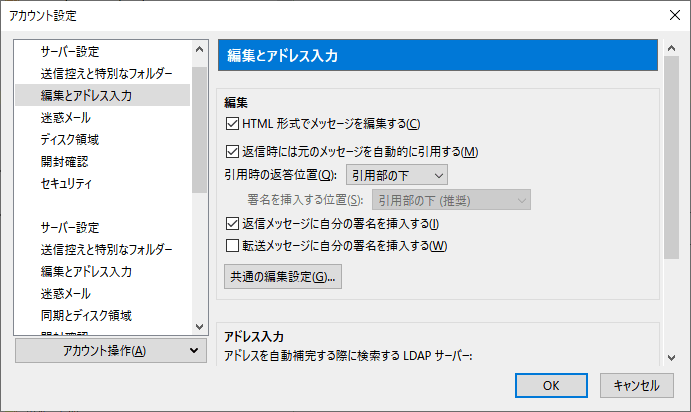Select 同期とディスク領域 tree item

pos(86,315)
